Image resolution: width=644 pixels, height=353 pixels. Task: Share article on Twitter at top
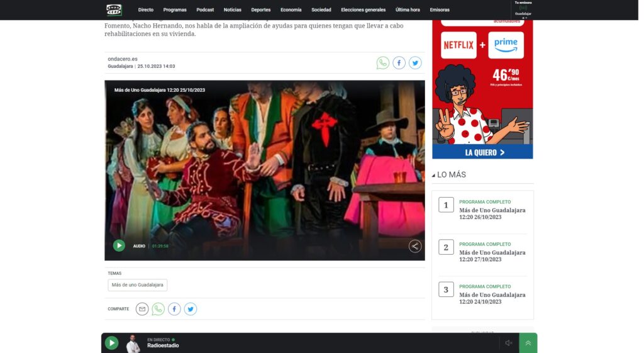pos(415,63)
